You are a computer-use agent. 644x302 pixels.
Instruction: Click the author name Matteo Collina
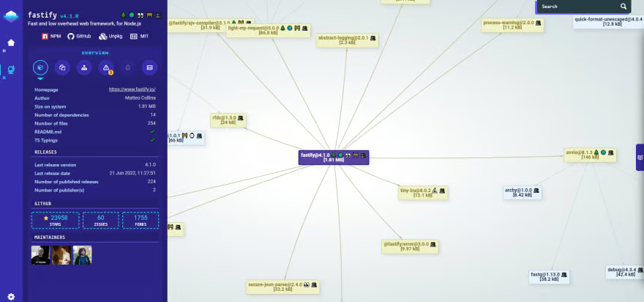[x=140, y=98]
